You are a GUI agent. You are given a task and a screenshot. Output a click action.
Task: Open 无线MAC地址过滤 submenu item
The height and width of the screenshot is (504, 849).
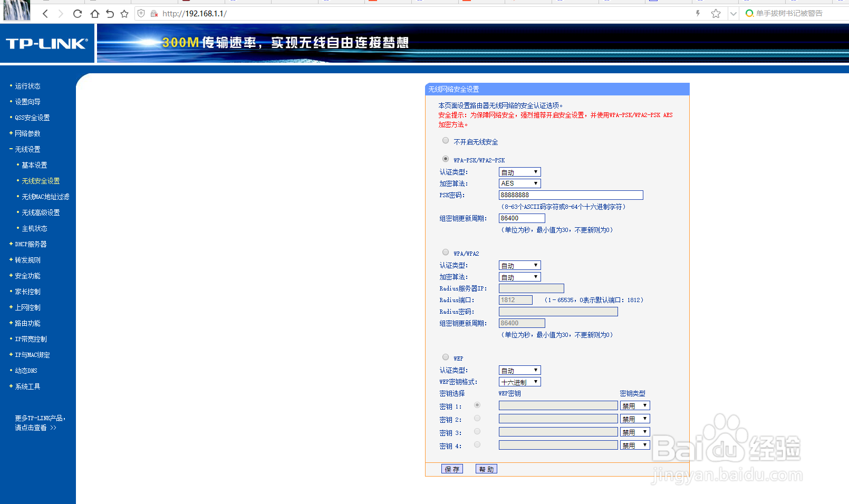tap(45, 197)
